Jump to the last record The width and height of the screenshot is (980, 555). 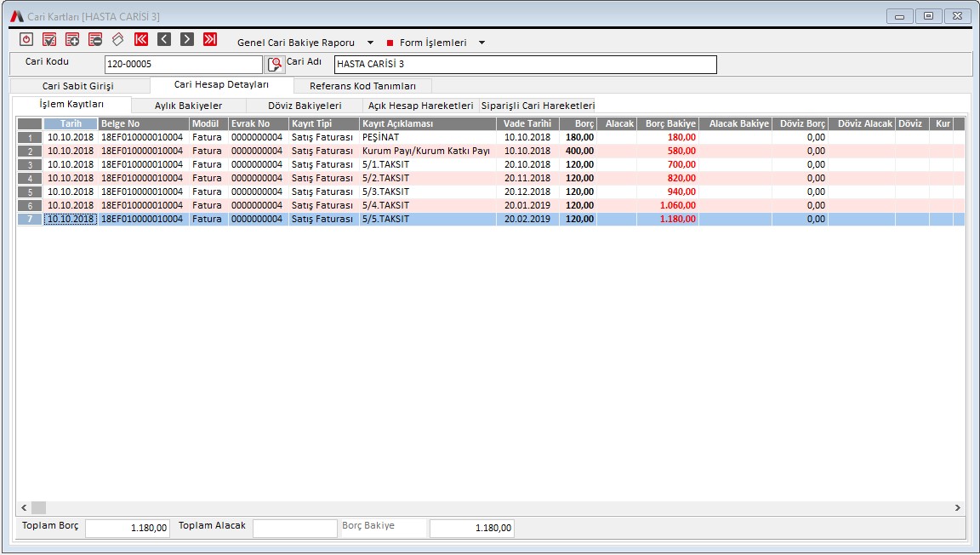[210, 39]
